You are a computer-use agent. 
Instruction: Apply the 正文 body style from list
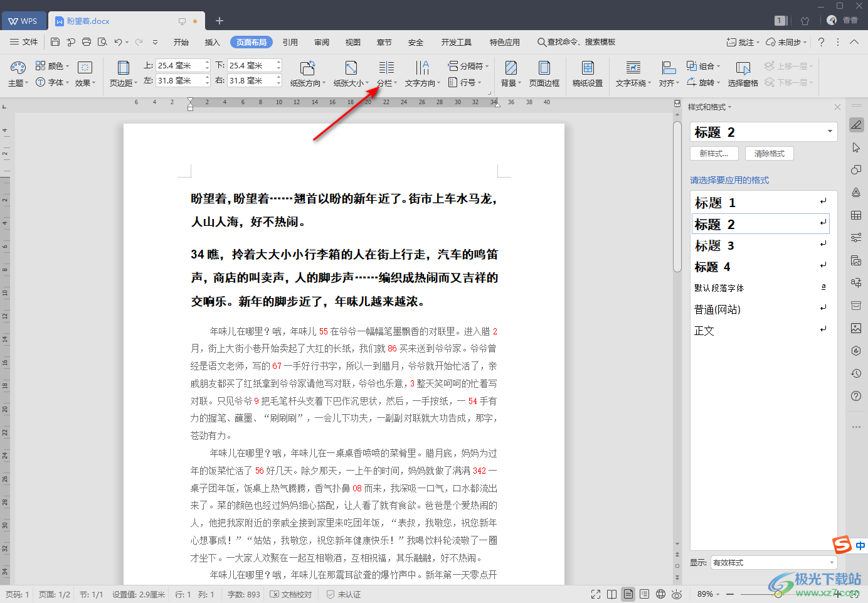tap(760, 331)
